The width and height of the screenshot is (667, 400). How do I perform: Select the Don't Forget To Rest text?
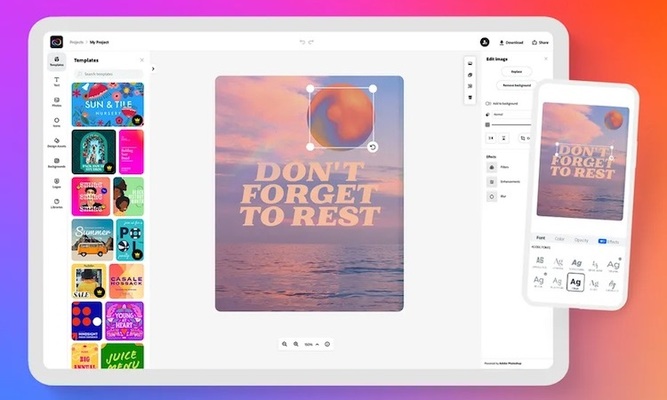click(x=309, y=194)
